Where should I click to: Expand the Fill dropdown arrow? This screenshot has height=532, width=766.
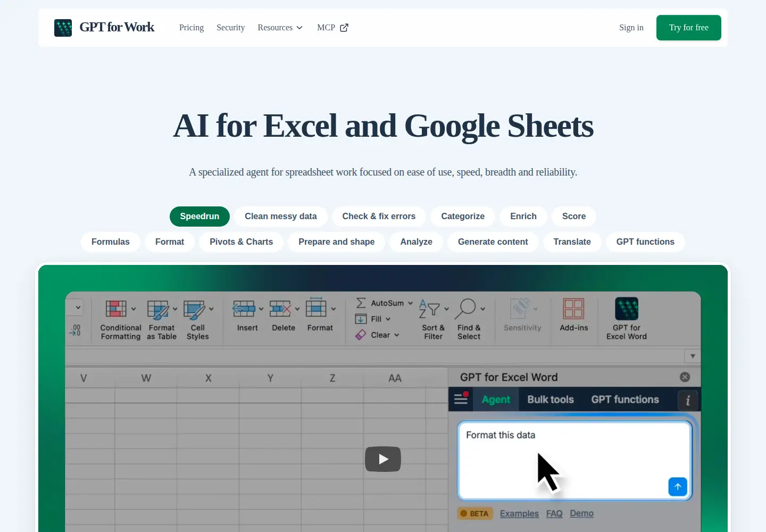tap(388, 319)
